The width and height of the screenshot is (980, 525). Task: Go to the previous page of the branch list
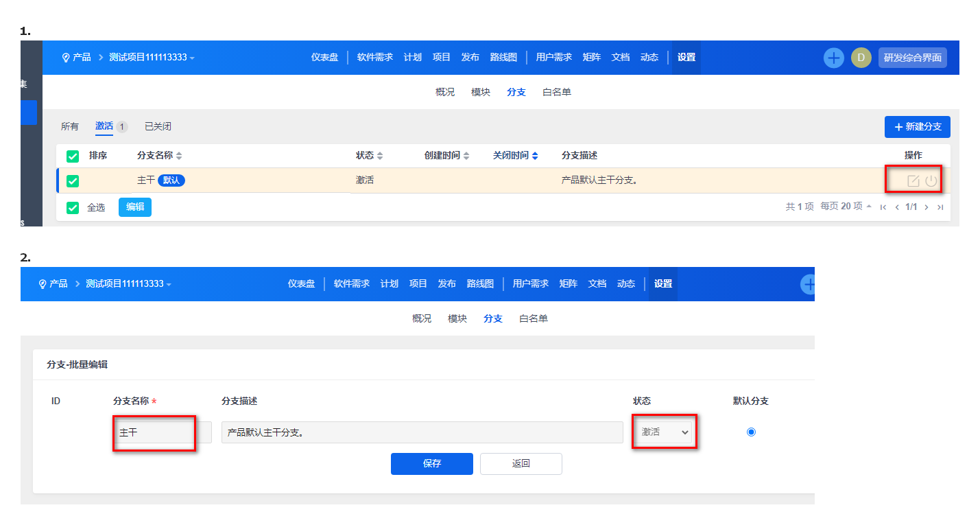point(897,207)
